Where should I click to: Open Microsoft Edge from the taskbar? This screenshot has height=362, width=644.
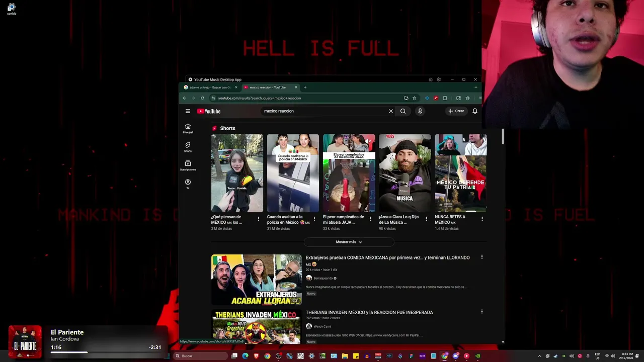tap(245, 356)
